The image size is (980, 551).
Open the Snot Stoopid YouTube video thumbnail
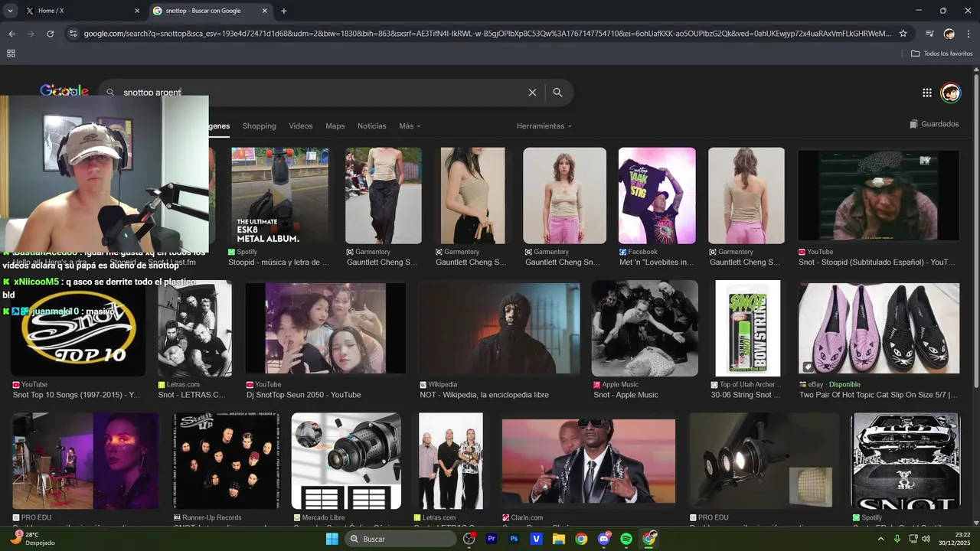(878, 195)
